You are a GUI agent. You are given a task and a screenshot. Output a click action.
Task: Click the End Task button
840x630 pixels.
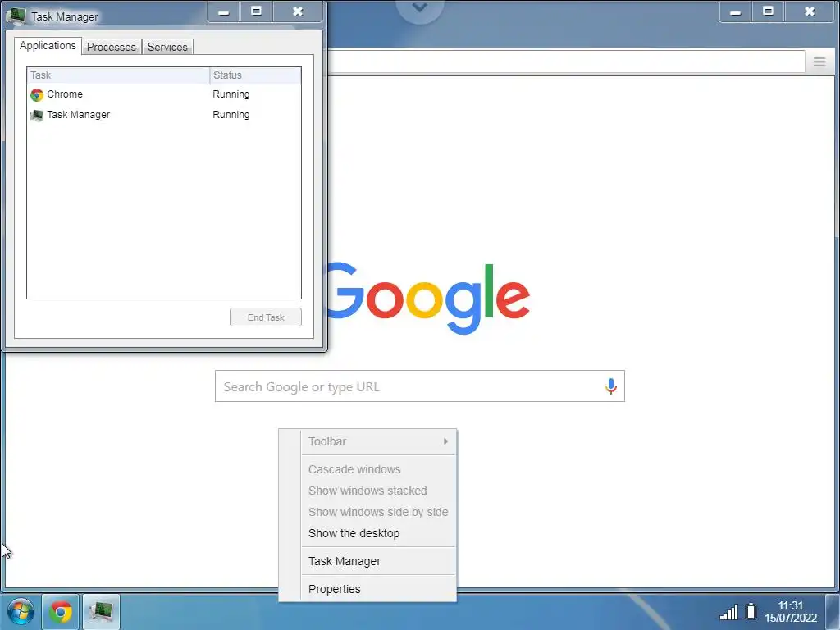pyautogui.click(x=266, y=317)
